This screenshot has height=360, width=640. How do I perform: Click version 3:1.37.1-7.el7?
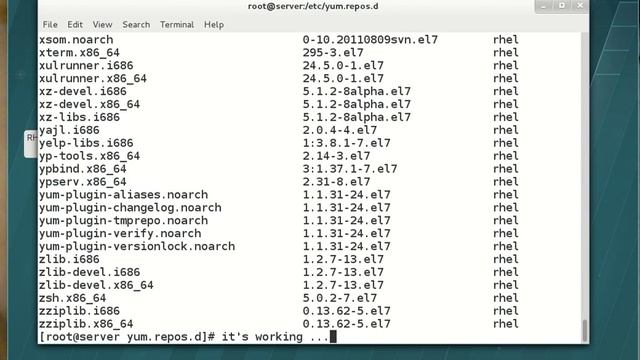pyautogui.click(x=350, y=169)
